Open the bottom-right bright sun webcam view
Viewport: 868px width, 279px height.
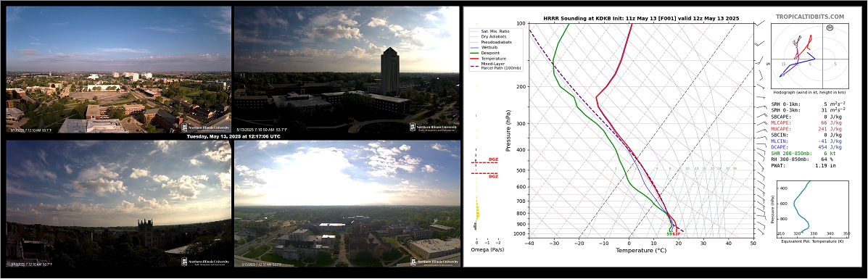347,203
